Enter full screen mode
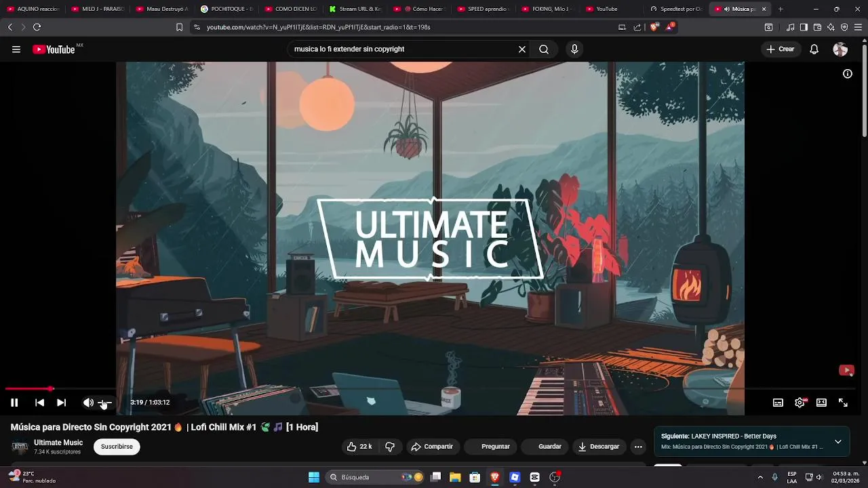 pyautogui.click(x=843, y=403)
